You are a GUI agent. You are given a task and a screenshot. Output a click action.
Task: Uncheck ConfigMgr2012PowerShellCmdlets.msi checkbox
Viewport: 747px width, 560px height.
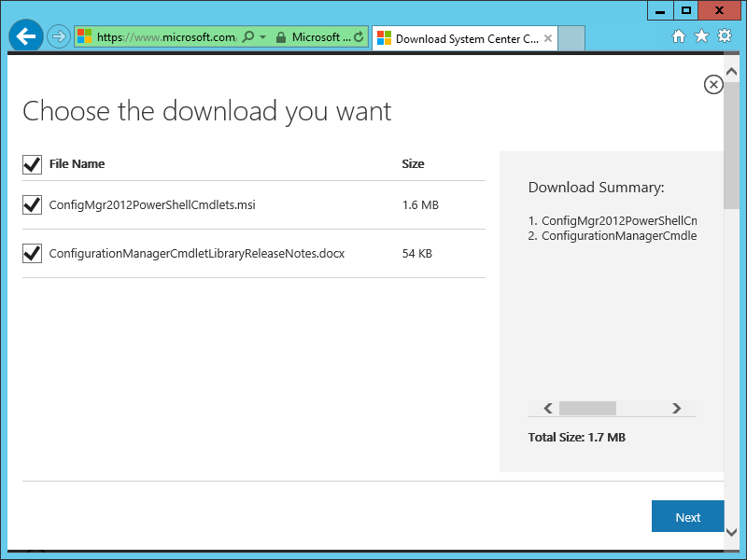tap(32, 205)
